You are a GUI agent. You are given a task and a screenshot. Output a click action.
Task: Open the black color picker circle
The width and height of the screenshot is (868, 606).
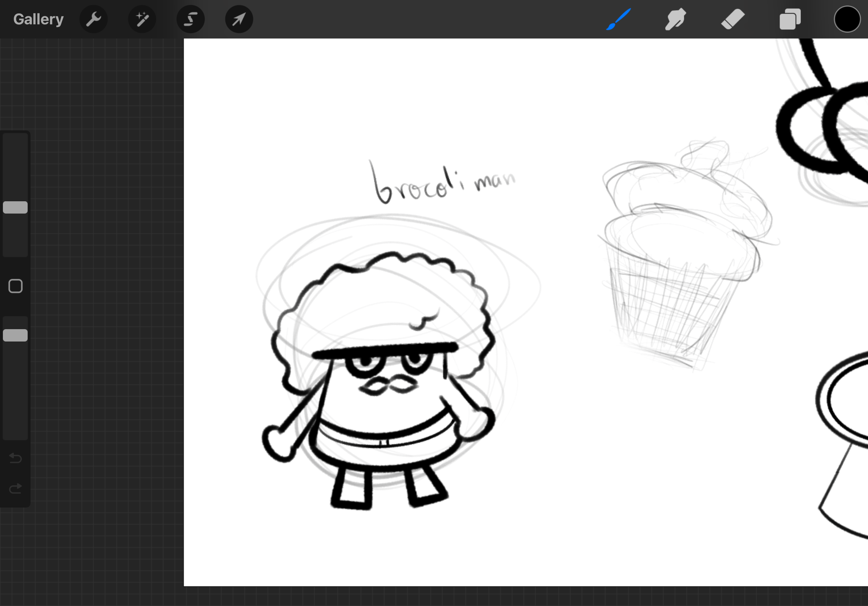[847, 19]
